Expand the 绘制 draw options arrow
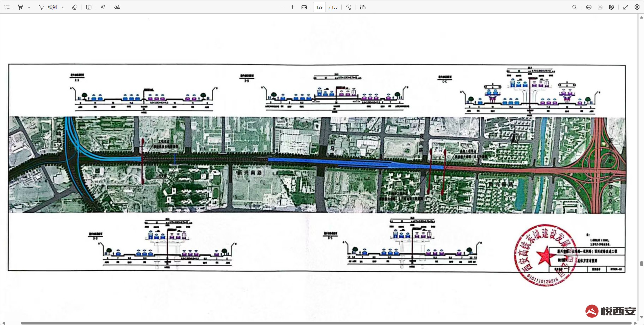This screenshot has height=325, width=644. (63, 7)
